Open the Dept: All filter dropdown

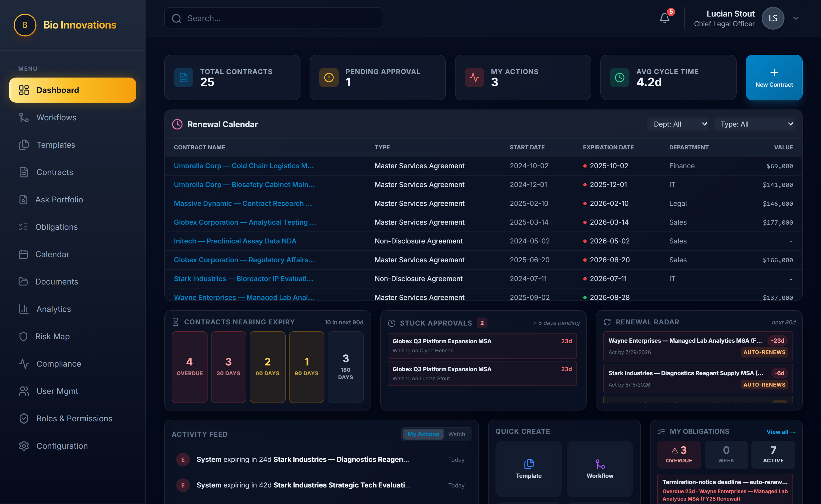click(678, 124)
